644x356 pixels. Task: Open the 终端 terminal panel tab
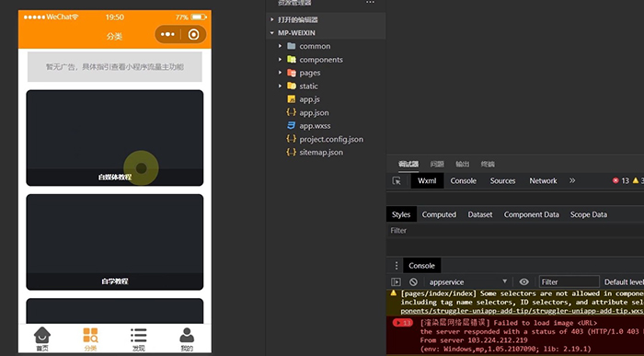tap(488, 165)
